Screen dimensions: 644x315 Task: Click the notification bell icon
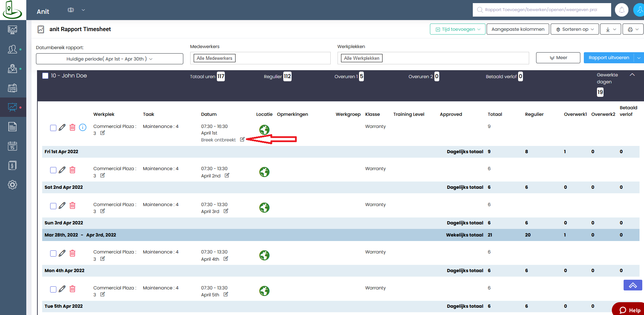[x=622, y=10]
